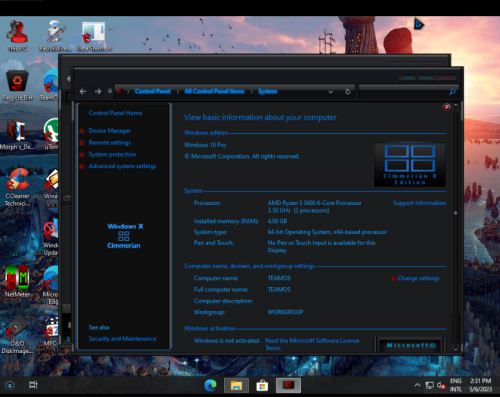500x397 pixels.
Task: Click the Cimmerian X Edition logo
Action: [410, 164]
